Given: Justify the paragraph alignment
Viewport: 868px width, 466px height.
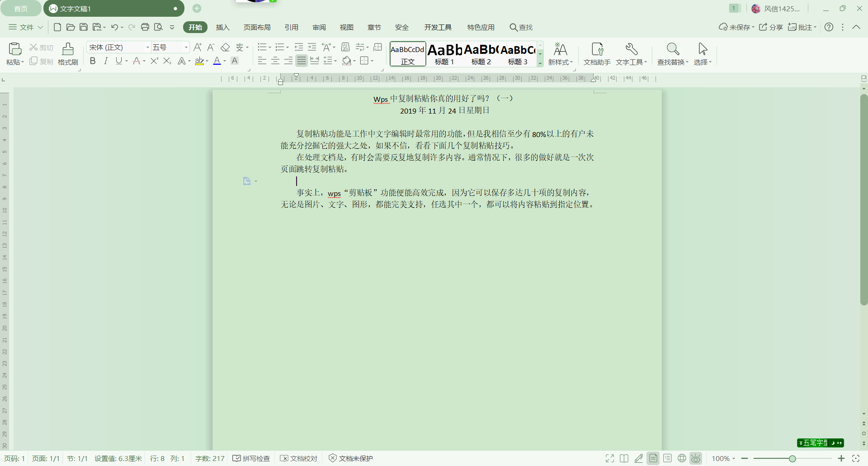Looking at the screenshot, I should point(302,61).
